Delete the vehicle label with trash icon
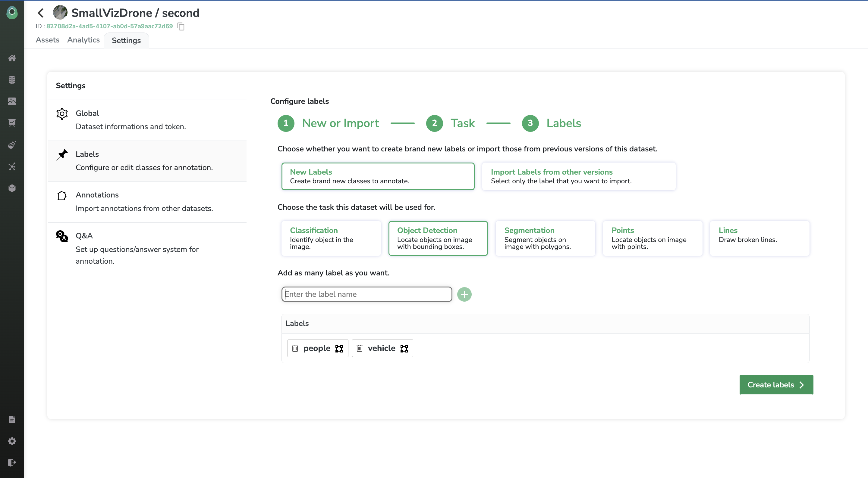The image size is (868, 478). (x=360, y=348)
